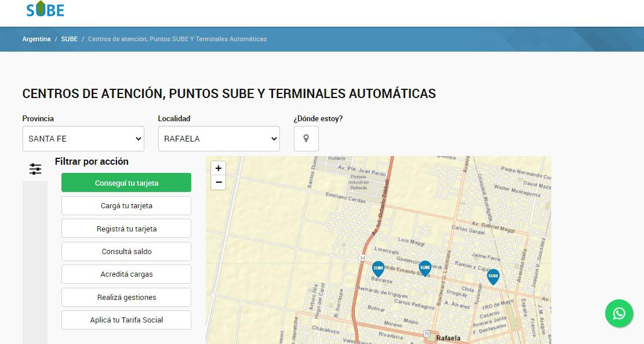Select the Aplicá tu Tarifa Social filter
Image resolution: width=644 pixels, height=344 pixels.
(x=126, y=320)
